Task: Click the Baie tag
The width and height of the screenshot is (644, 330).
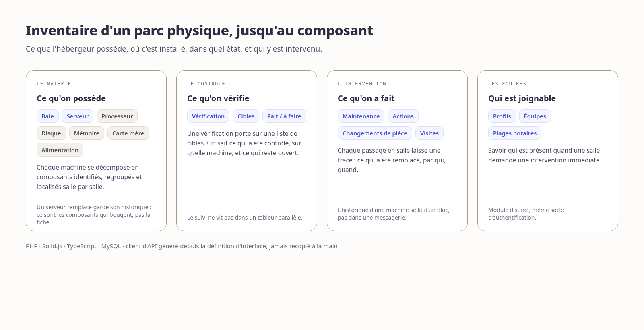Action: 47,116
